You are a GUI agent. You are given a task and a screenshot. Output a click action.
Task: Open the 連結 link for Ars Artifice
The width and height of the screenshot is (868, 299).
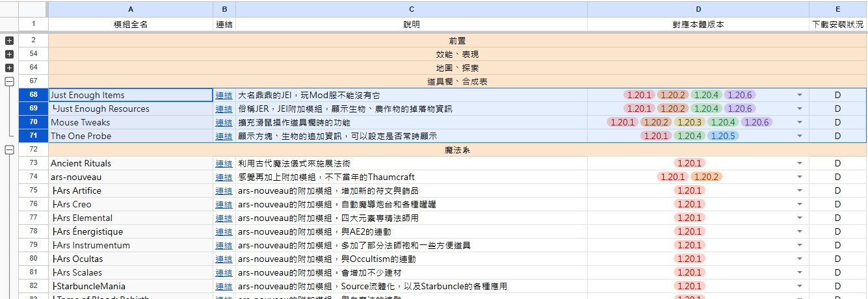click(x=224, y=191)
